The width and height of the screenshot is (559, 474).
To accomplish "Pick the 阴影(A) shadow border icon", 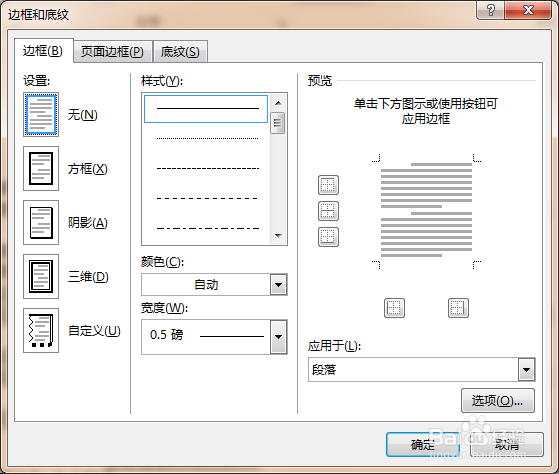I will 41,222.
